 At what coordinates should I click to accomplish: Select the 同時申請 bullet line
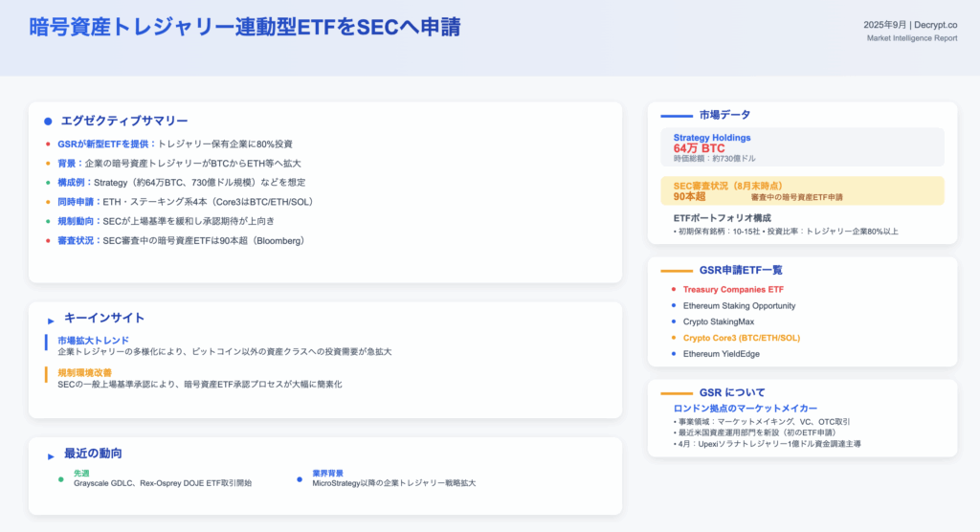click(x=187, y=202)
